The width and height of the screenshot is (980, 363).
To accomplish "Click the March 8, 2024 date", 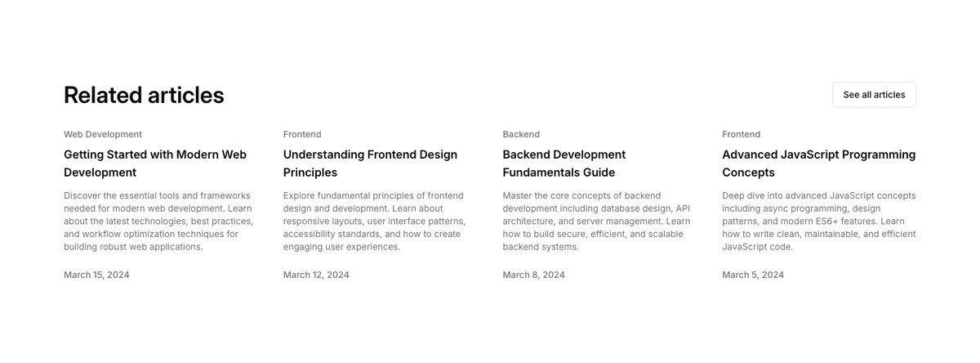I will [533, 275].
